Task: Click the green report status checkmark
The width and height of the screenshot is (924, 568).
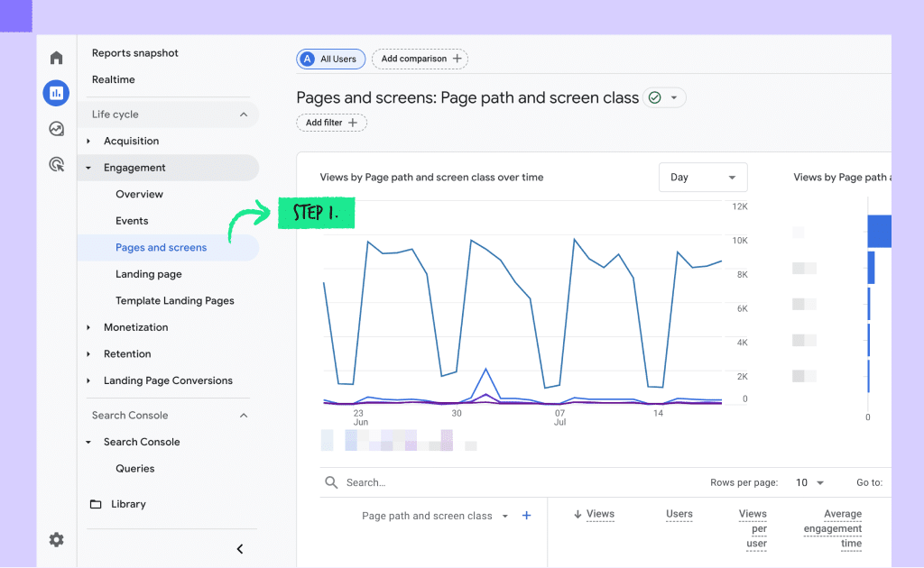Action: pyautogui.click(x=655, y=97)
